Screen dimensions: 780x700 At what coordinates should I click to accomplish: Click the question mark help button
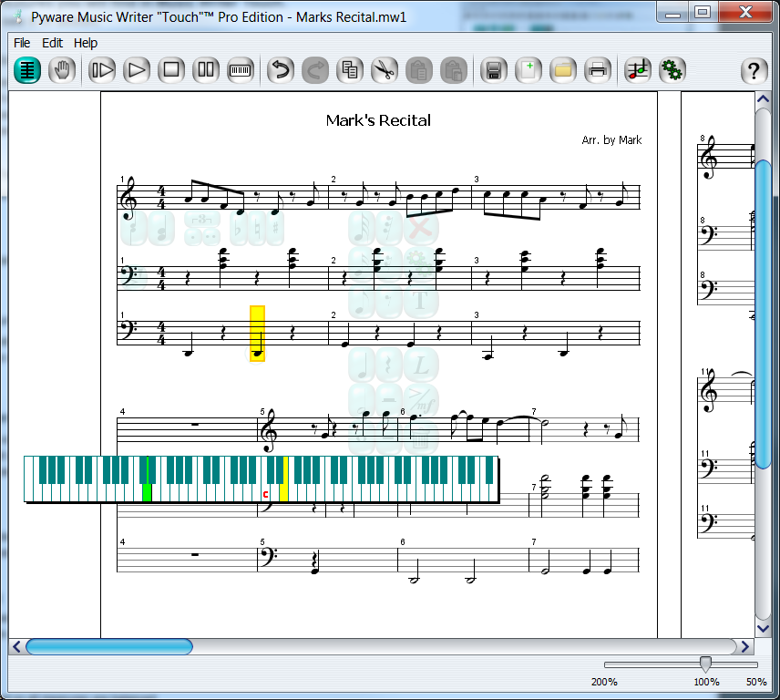click(754, 70)
